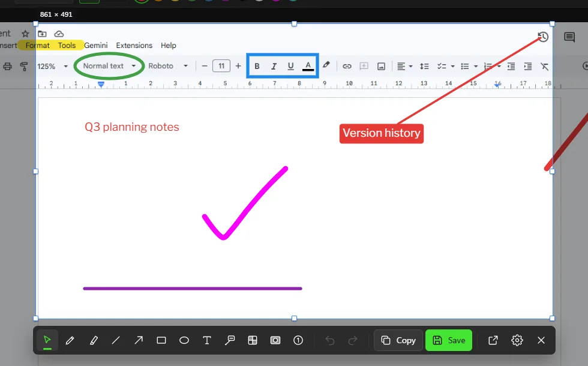This screenshot has width=588, height=366.
Task: Save the annotated screenshot
Action: (449, 340)
